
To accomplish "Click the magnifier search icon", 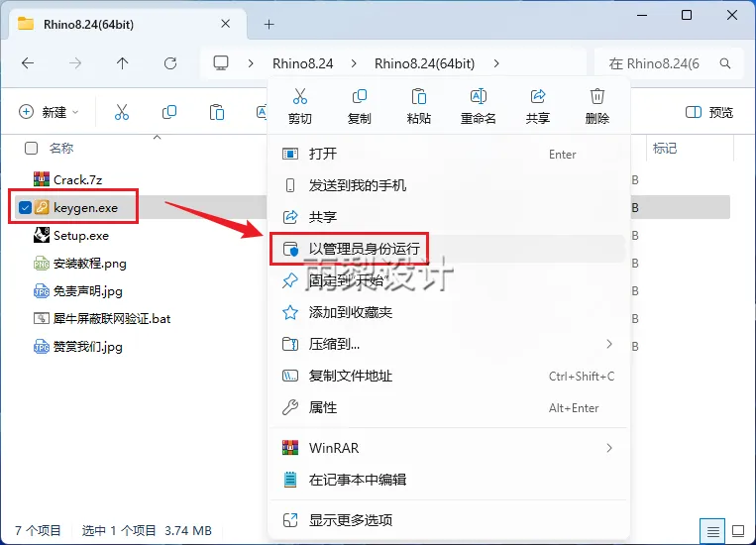I will pyautogui.click(x=724, y=63).
